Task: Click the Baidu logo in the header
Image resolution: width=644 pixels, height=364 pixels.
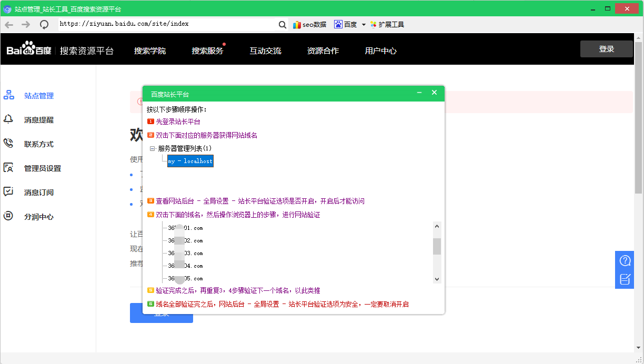Action: (x=29, y=49)
